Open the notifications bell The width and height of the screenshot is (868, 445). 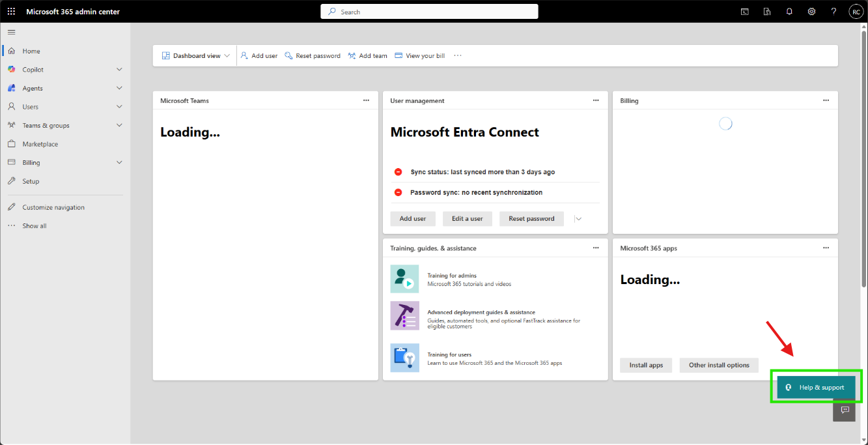pos(789,12)
